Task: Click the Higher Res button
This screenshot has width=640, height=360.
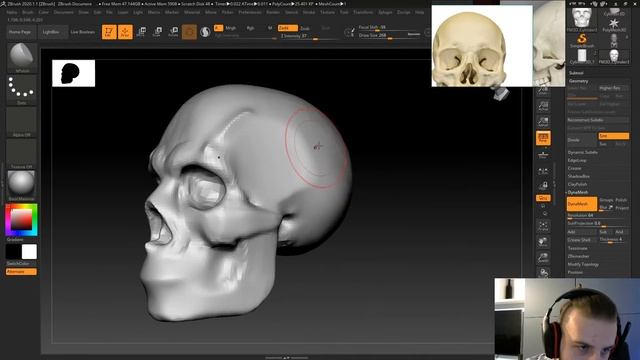Action: [x=613, y=88]
